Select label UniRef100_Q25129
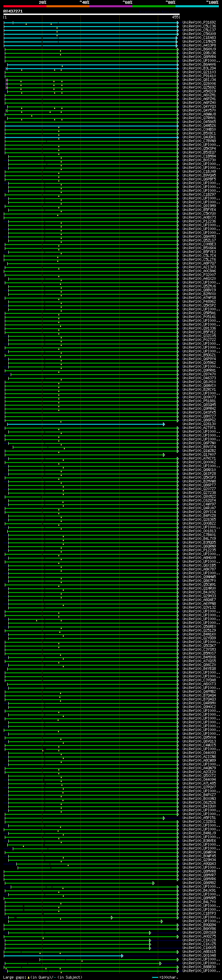 (x=199, y=630)
